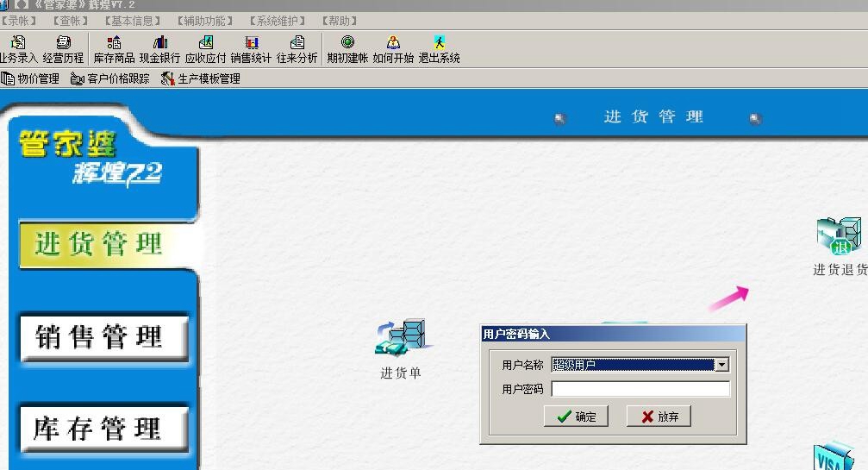Open the 期初建帐 toolbar icon
868x470 pixels.
347,49
